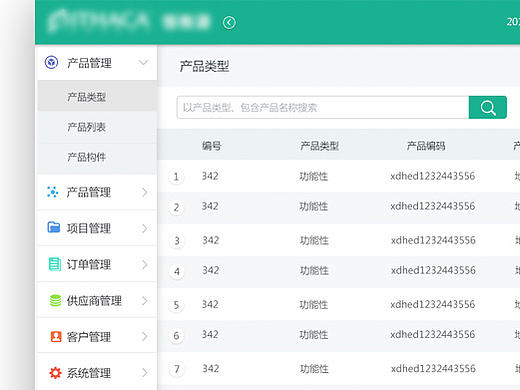Collapse the expanded 产品管理 menu chevron
This screenshot has width=520, height=390.
coord(144,62)
